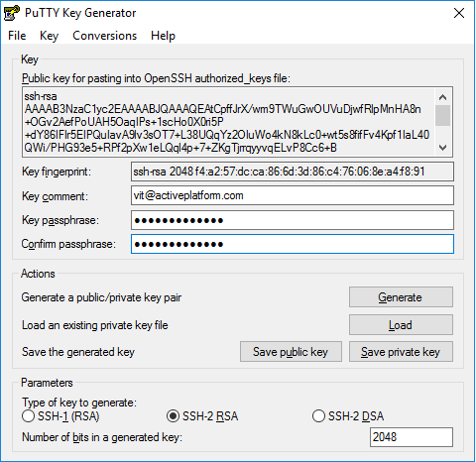This screenshot has width=476, height=462.
Task: Open the Help menu
Action: pos(163,36)
